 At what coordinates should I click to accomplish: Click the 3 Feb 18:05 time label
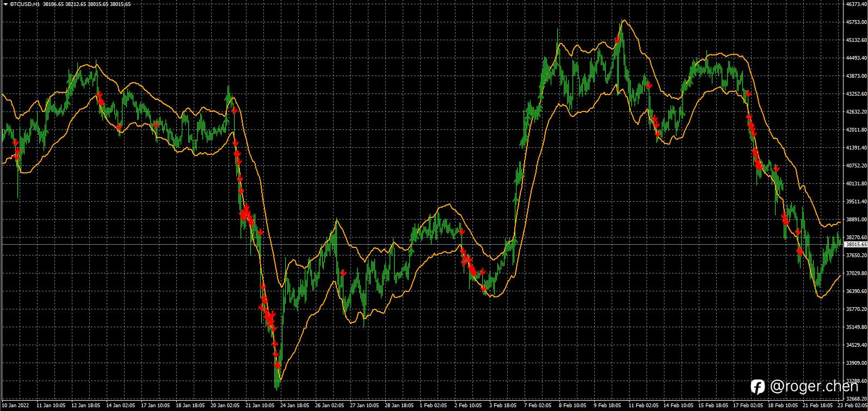[503, 405]
